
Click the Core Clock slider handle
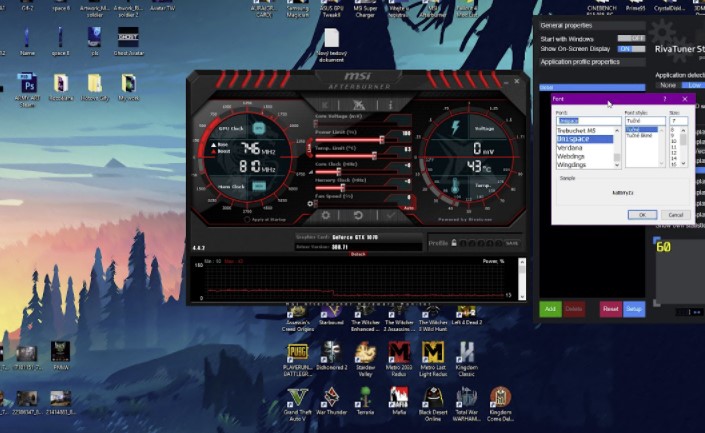point(339,172)
